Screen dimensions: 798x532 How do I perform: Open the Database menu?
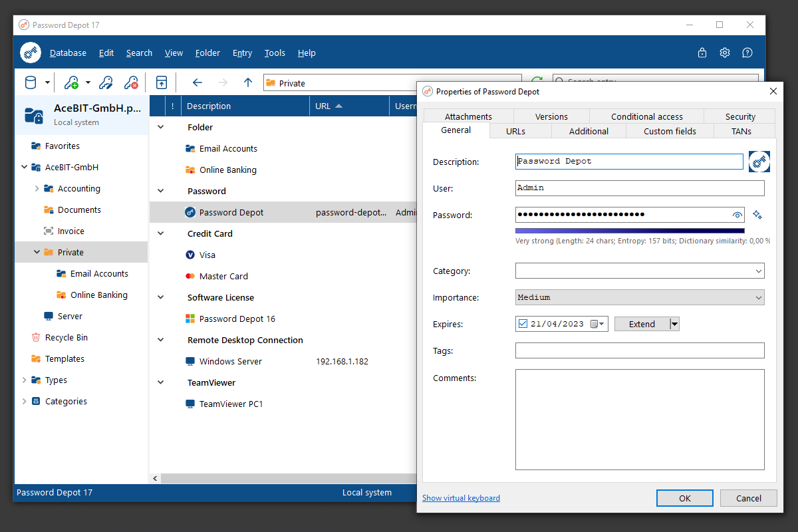(68, 53)
